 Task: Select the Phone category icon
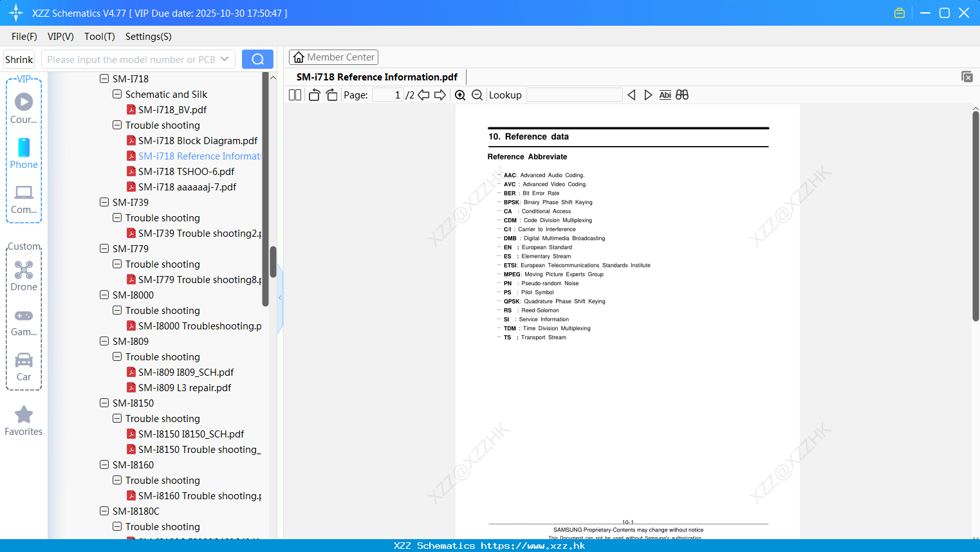click(24, 147)
